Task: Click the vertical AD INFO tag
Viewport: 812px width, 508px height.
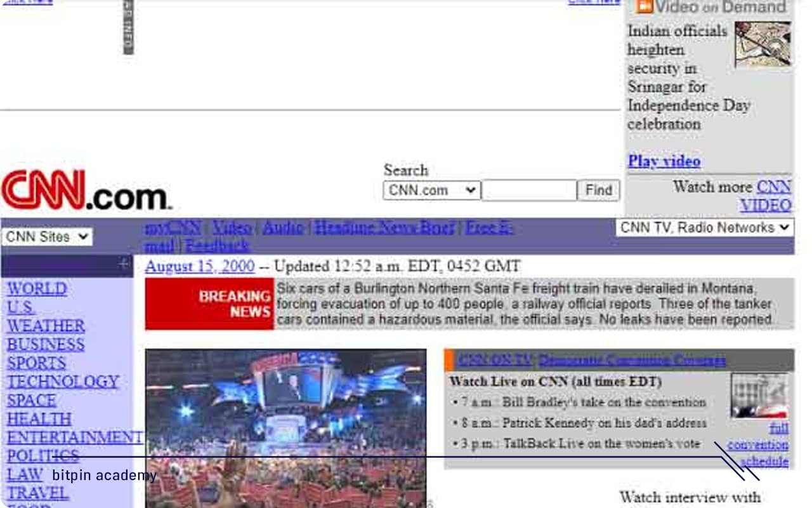Action: coord(128,27)
